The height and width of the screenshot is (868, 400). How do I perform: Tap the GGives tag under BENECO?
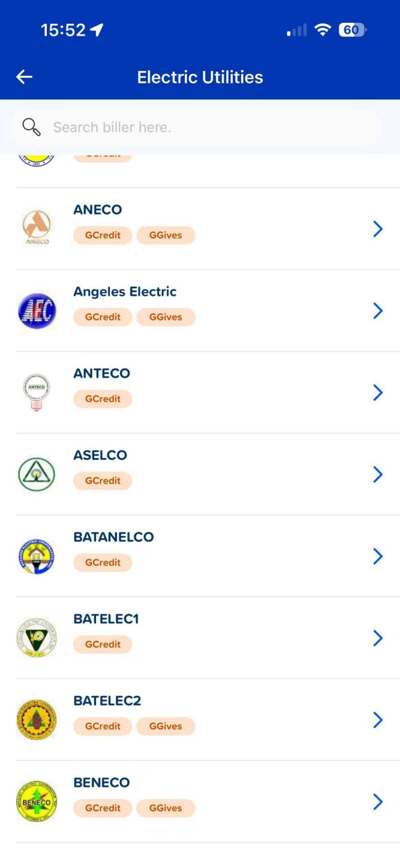click(x=166, y=808)
